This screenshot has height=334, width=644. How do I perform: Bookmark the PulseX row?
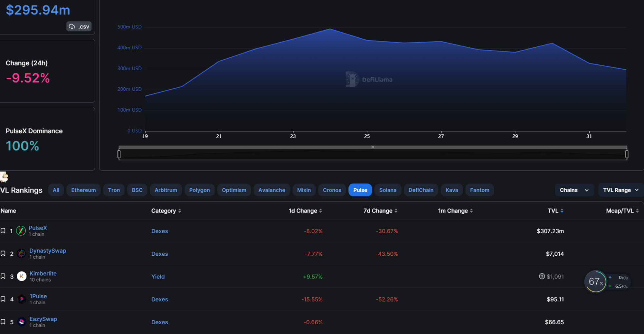[x=3, y=231]
